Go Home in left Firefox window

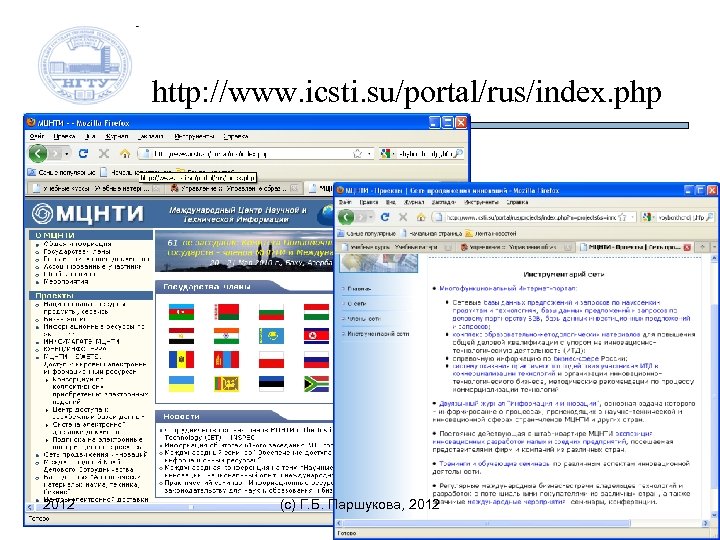point(125,153)
